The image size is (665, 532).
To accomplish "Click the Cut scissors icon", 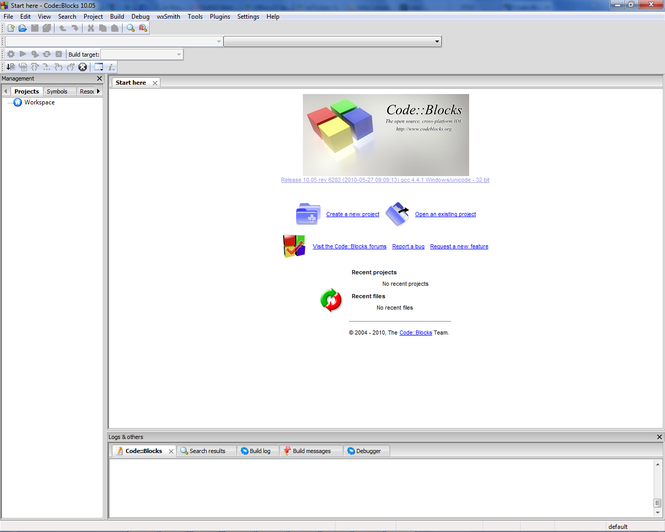I will coord(90,28).
